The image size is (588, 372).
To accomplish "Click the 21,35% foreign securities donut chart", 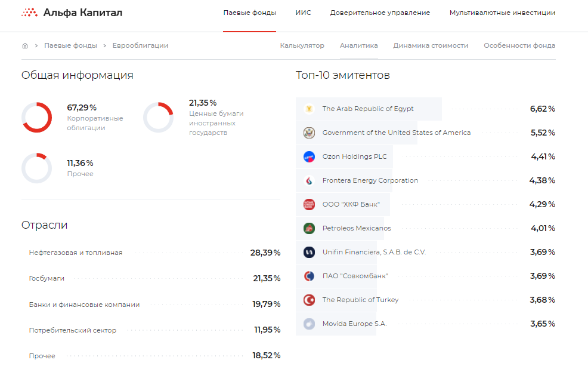I will (158, 118).
